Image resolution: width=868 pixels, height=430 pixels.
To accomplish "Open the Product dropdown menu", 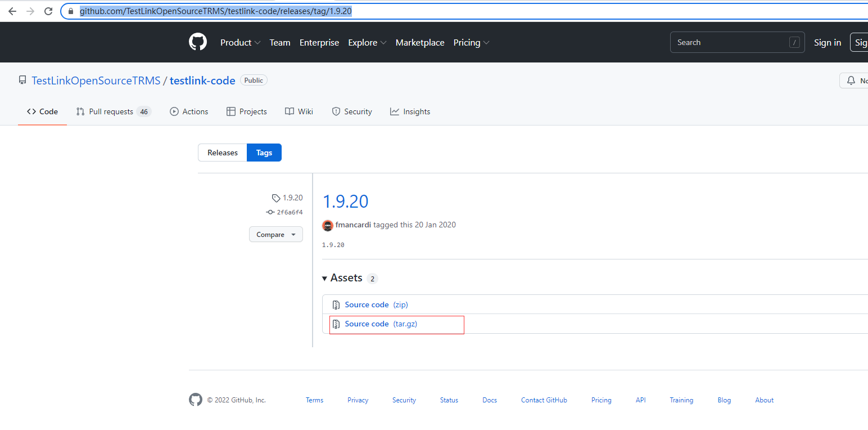I will [x=240, y=43].
